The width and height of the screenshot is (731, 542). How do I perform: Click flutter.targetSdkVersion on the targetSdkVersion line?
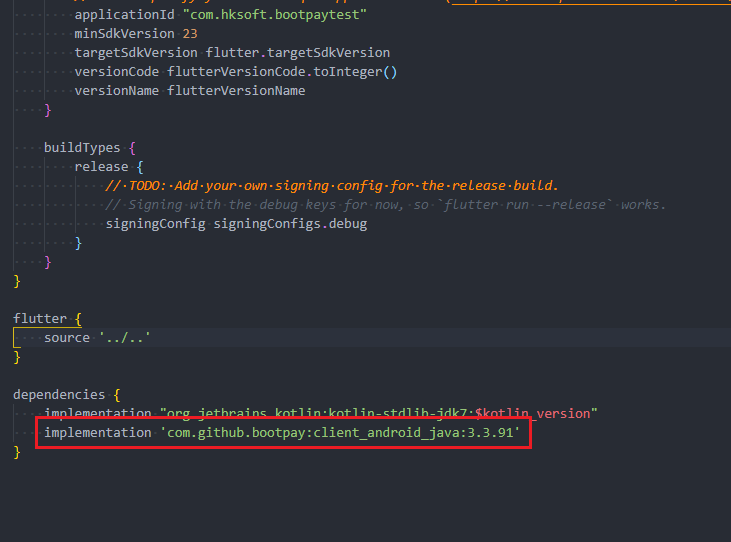pos(298,52)
